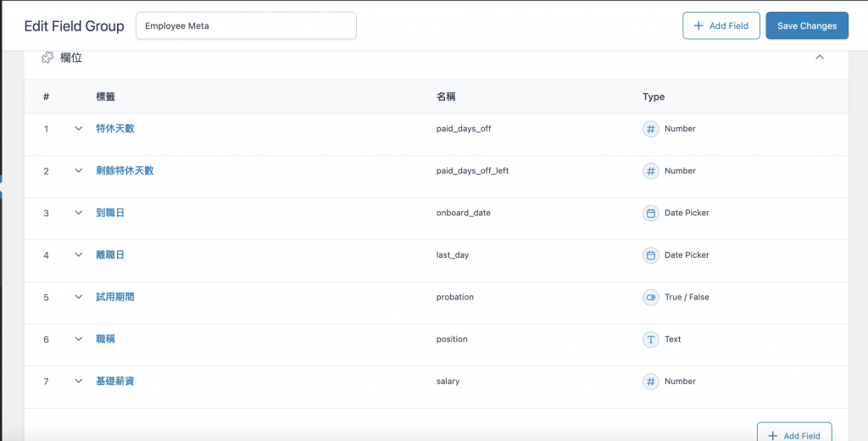Open the 到職日 field link
Viewport: 868px width, 441px height.
(x=110, y=213)
